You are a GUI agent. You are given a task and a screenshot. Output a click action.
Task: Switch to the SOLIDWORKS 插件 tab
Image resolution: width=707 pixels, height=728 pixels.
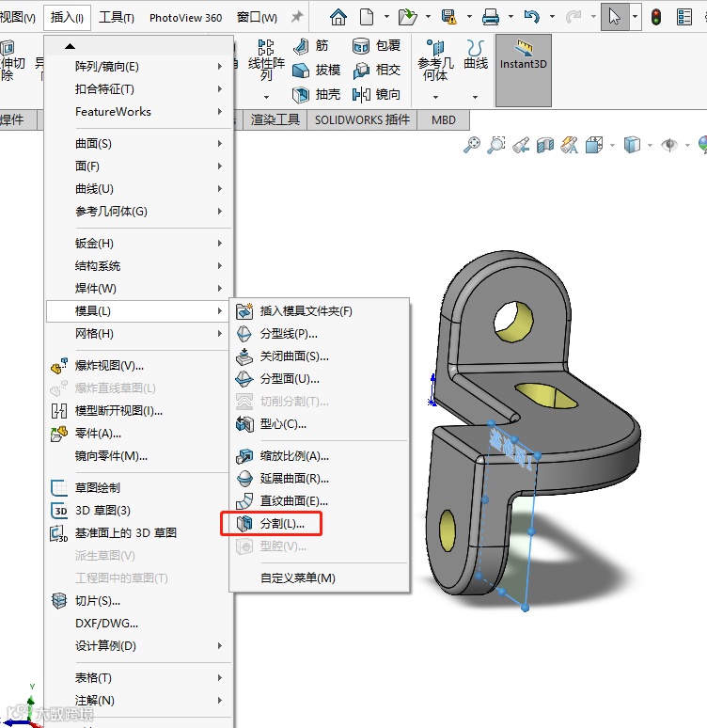[362, 119]
